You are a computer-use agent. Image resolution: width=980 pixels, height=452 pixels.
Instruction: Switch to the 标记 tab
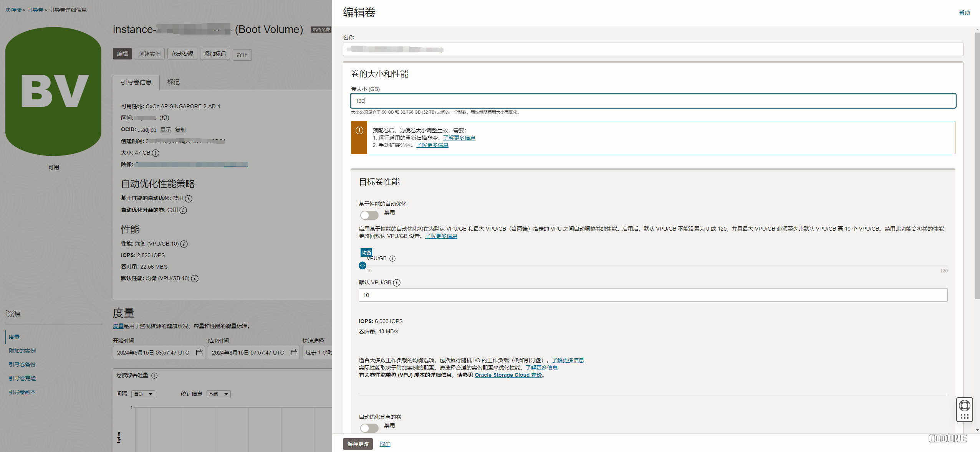[x=174, y=82]
